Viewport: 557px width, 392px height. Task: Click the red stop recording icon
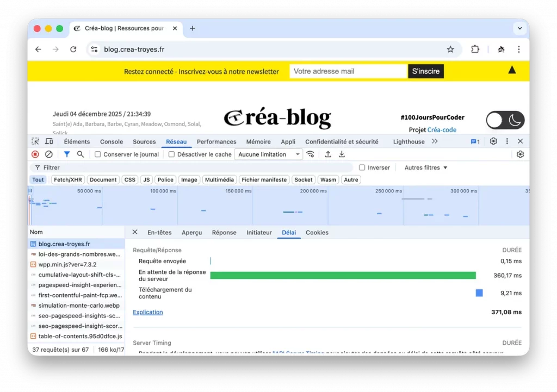tap(35, 154)
